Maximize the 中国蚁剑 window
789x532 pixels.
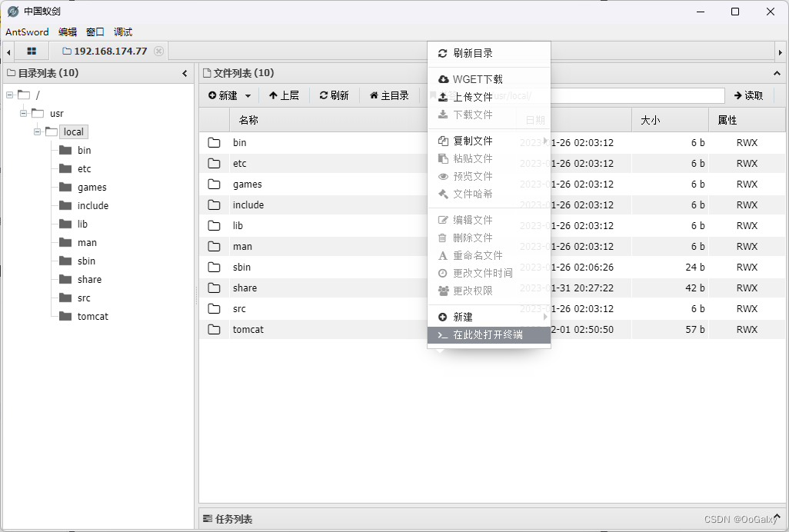(735, 12)
